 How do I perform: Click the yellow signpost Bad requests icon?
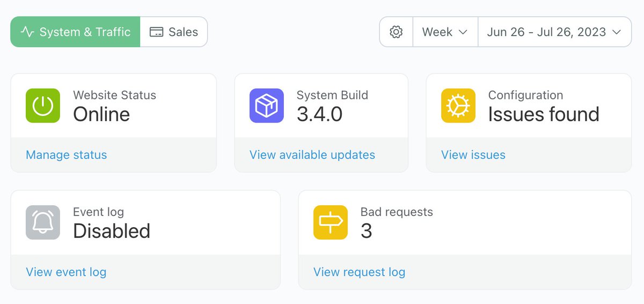click(331, 222)
